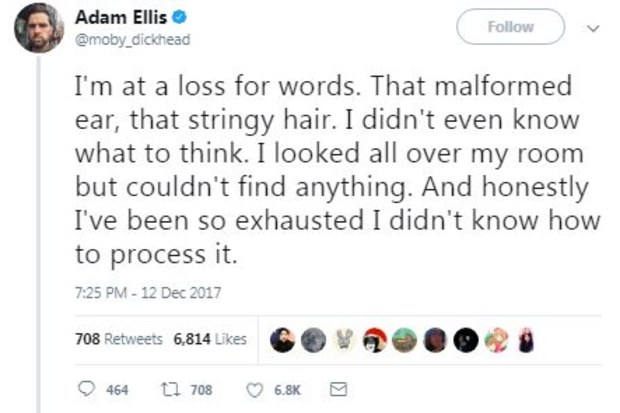Click the tweet body text
This screenshot has width=620, height=413.
pyautogui.click(x=338, y=170)
